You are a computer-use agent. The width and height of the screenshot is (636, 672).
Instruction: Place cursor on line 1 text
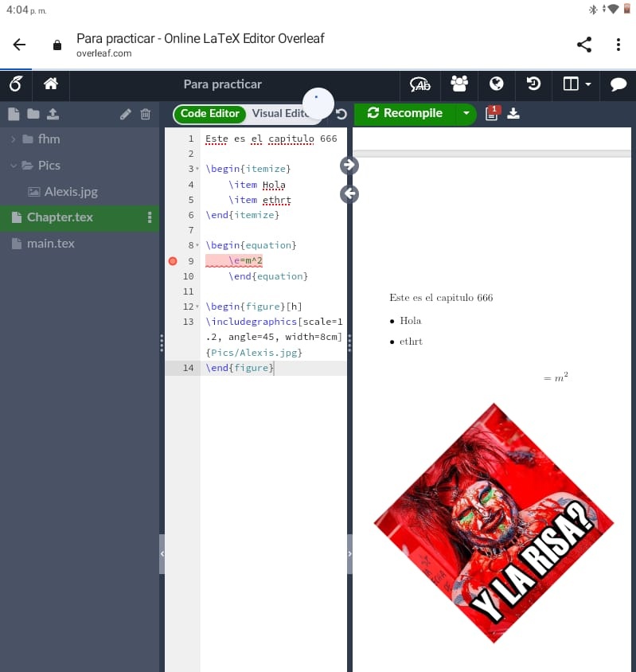click(271, 139)
